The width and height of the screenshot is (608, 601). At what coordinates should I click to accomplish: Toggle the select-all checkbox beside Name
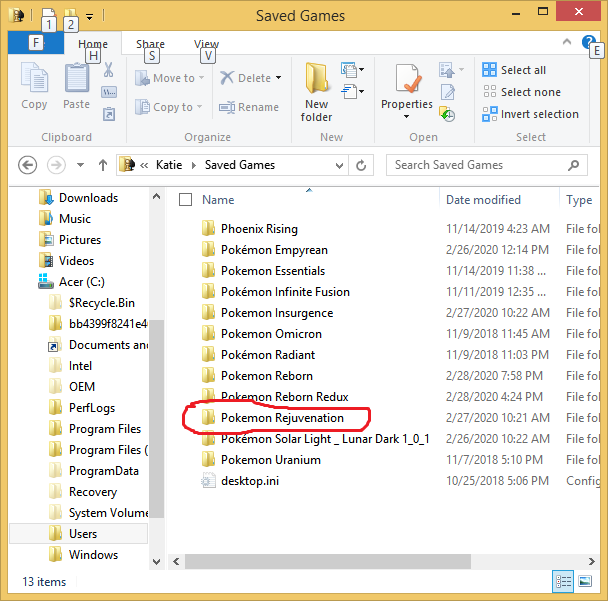pos(185,200)
